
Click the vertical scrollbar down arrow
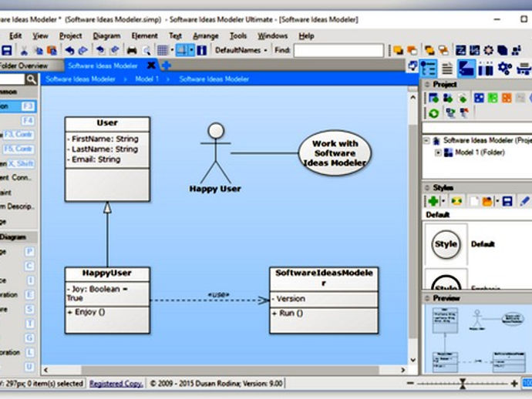tap(413, 360)
